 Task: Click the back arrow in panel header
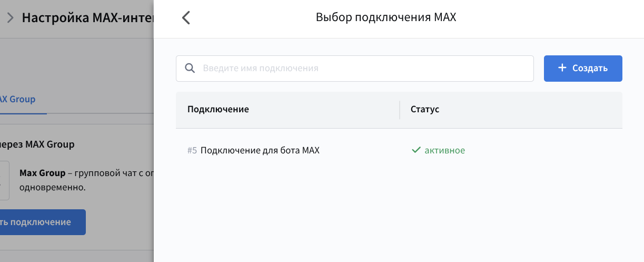[x=185, y=18]
